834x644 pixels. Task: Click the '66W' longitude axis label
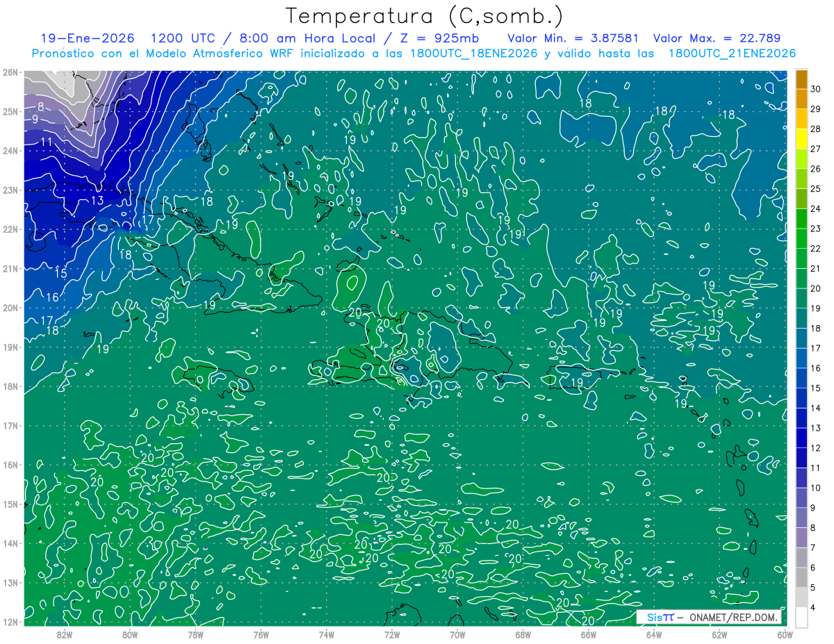pyautogui.click(x=588, y=634)
